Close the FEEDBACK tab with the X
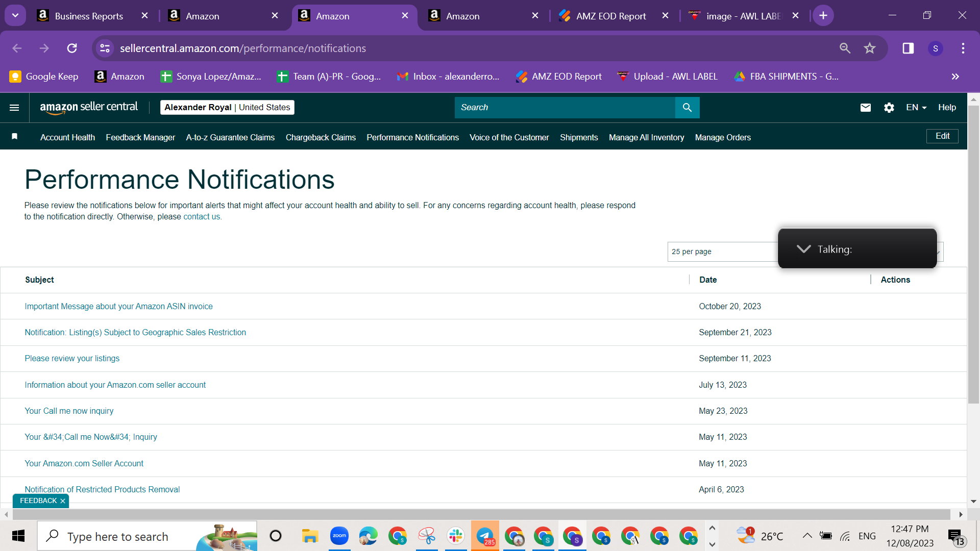Viewport: 980px width, 551px height. [x=63, y=501]
